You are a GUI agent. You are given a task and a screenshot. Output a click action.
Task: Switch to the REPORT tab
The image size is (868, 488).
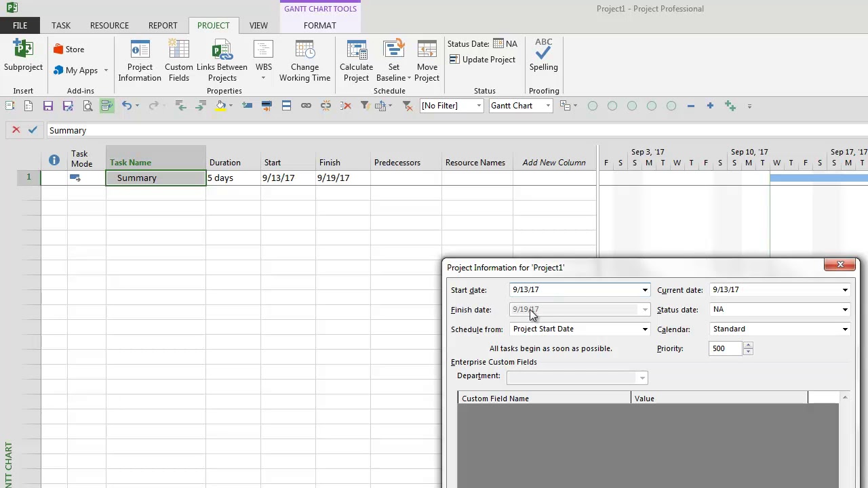(x=163, y=26)
